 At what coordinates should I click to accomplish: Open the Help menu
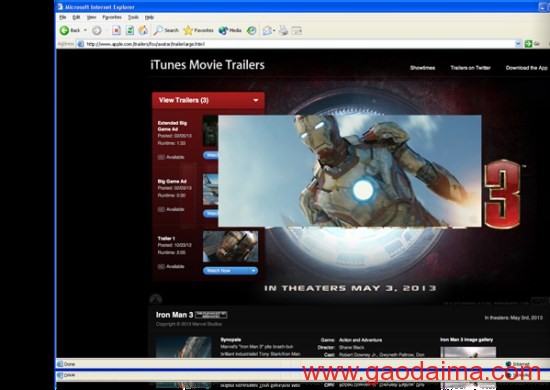(149, 17)
